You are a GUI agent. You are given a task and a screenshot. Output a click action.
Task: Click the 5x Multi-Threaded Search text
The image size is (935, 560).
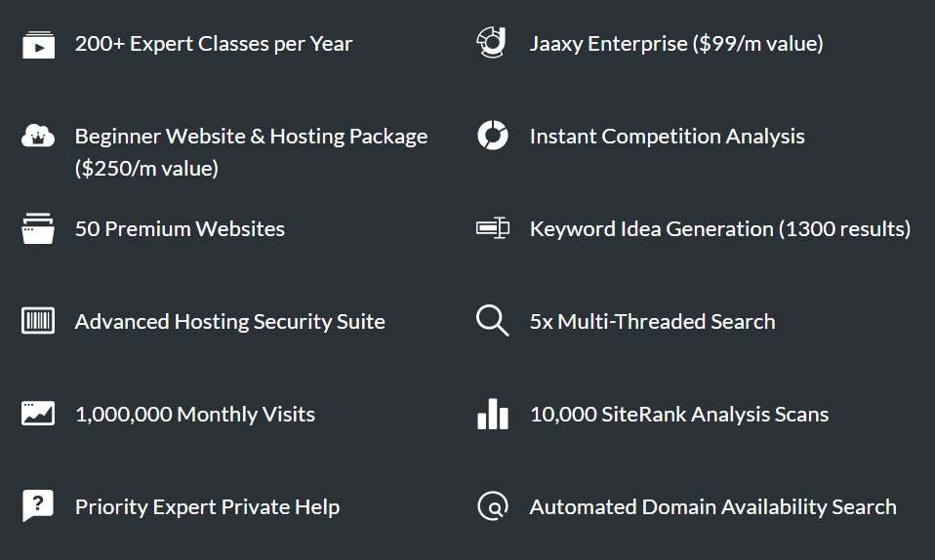click(652, 322)
